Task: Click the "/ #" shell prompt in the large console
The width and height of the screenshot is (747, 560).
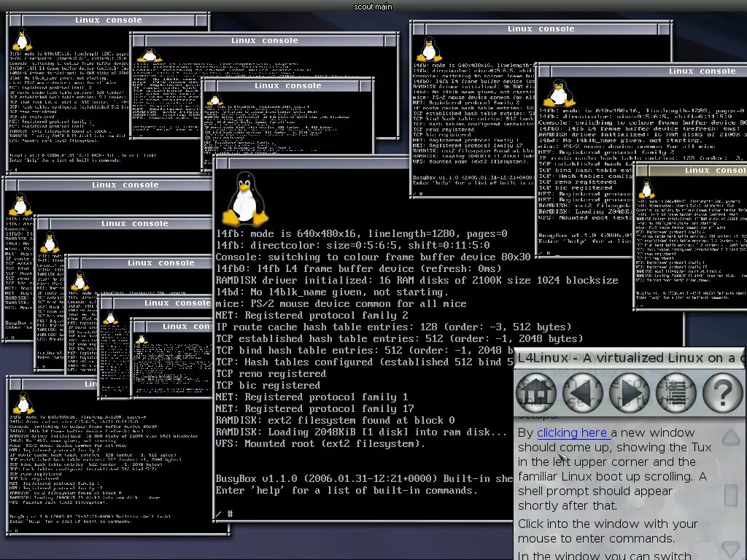Action: tap(224, 513)
